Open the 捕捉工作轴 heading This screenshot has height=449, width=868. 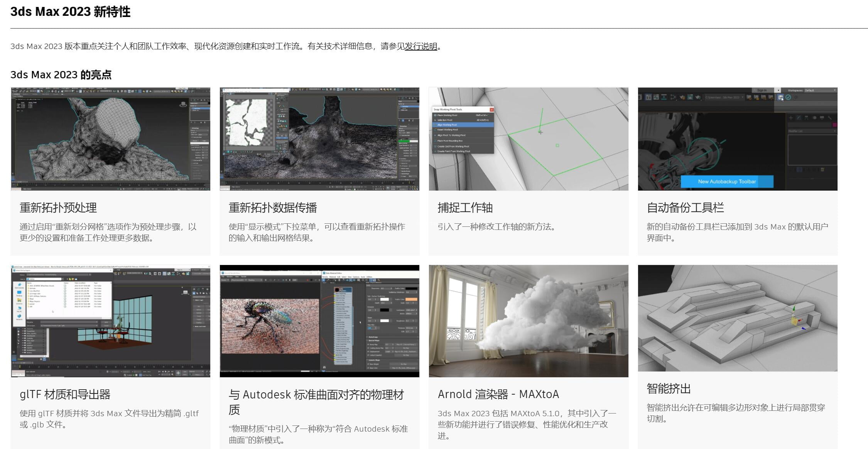point(465,208)
